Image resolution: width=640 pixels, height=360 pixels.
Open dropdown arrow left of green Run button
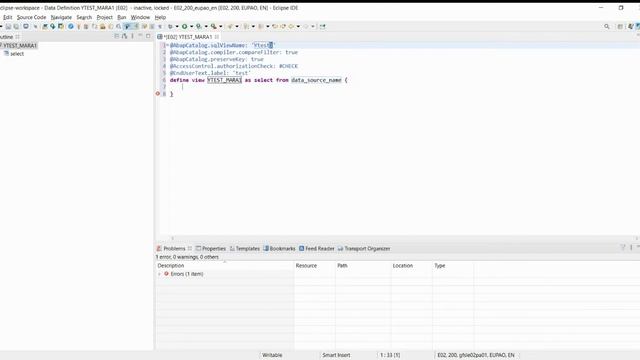coord(177,27)
